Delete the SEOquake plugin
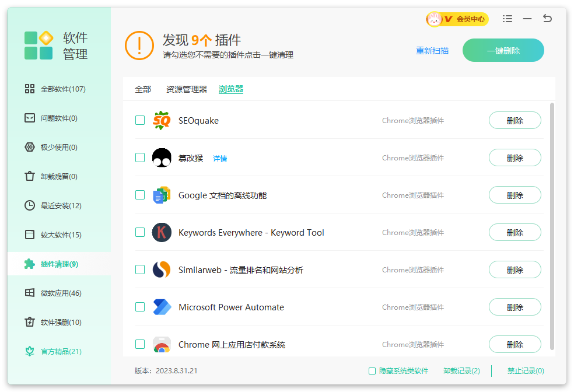This screenshot has width=574, height=392. pos(514,120)
